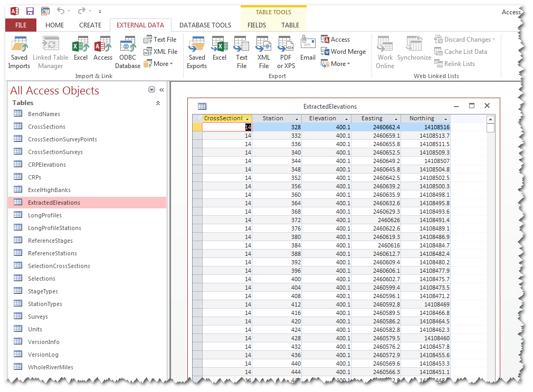Click the Save icon in quick access toolbar

click(30, 11)
